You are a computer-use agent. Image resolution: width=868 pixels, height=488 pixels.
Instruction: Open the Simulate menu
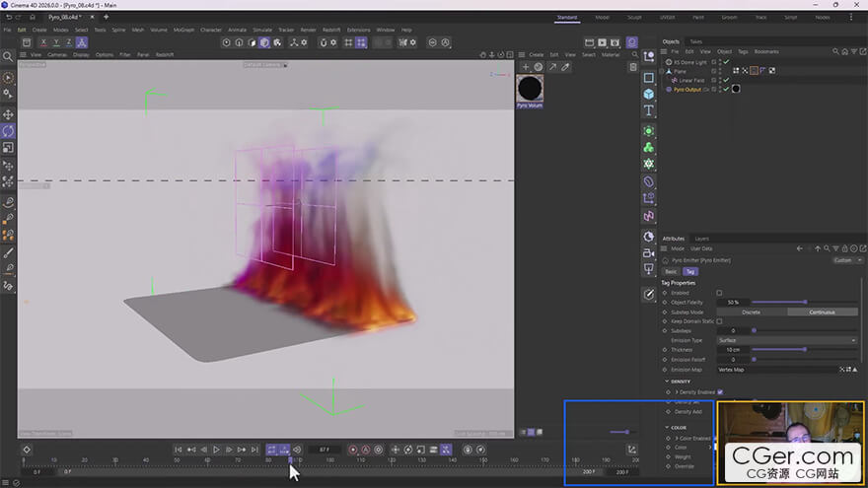262,30
